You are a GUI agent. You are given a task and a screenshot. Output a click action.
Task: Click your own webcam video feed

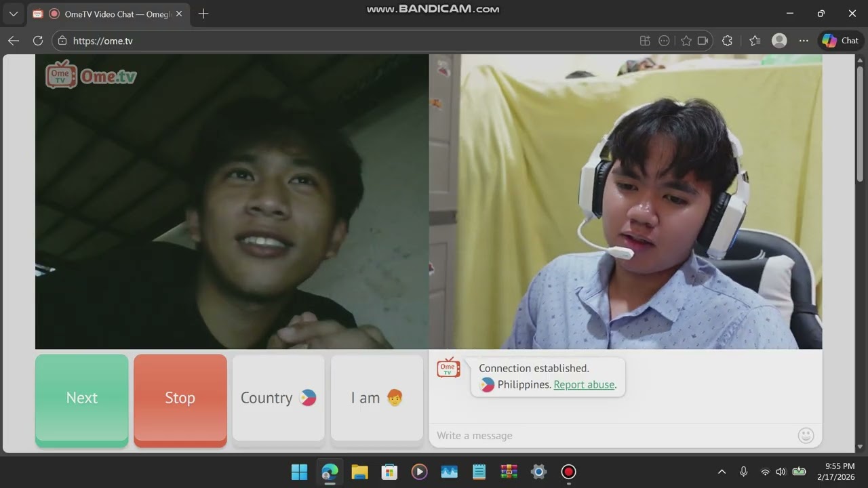[626, 202]
